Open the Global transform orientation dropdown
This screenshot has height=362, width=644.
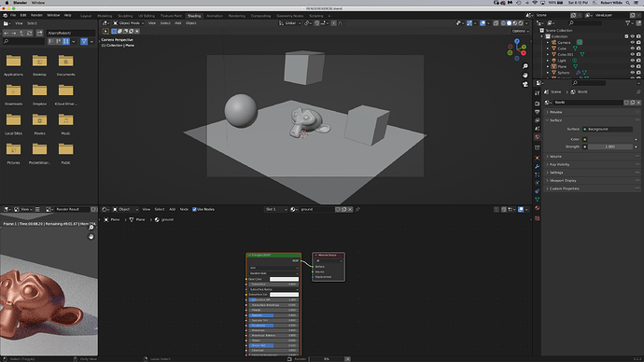(x=290, y=23)
